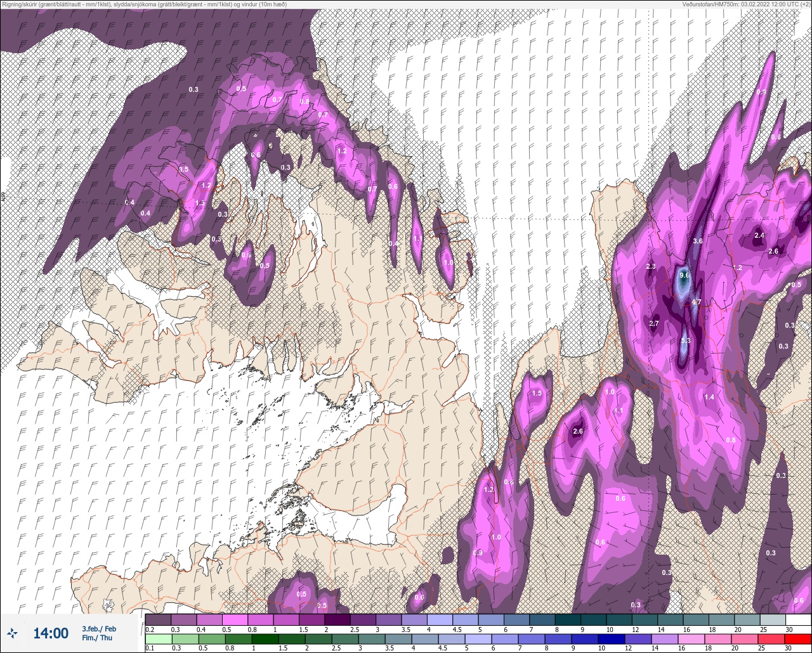Pick the pale green rain swatch from 0.1 to 0.3
Image resolution: width=812 pixels, height=653 pixels.
point(158,638)
